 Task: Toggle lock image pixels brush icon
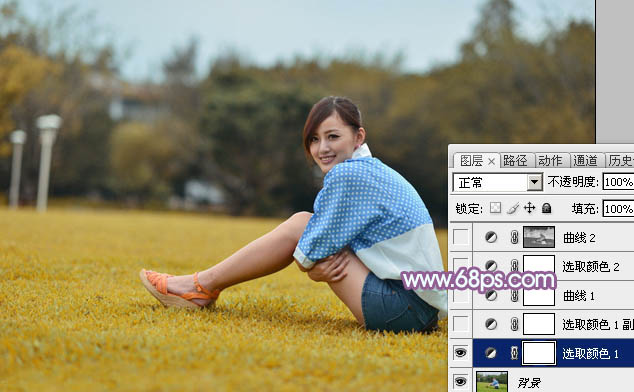(513, 208)
